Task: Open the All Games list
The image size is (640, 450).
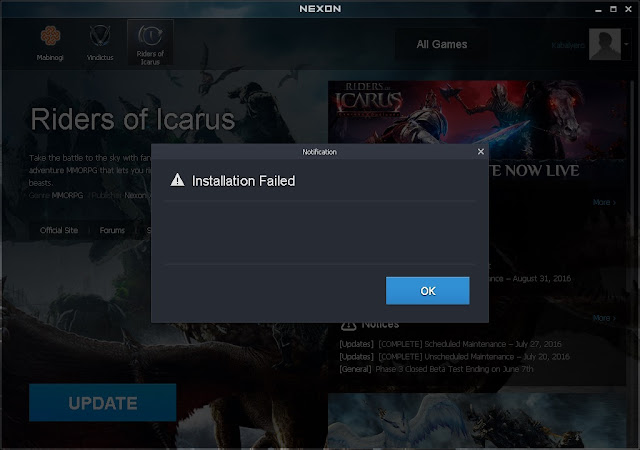Action: tap(442, 44)
